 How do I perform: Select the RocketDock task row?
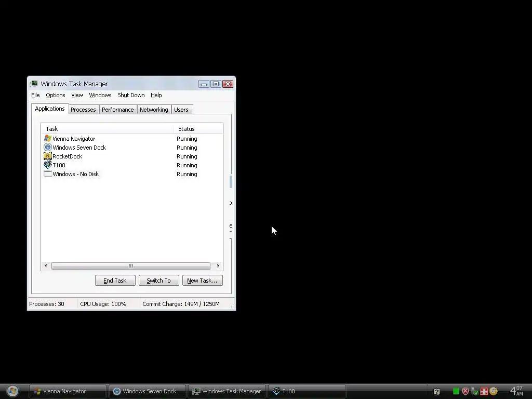coord(131,156)
